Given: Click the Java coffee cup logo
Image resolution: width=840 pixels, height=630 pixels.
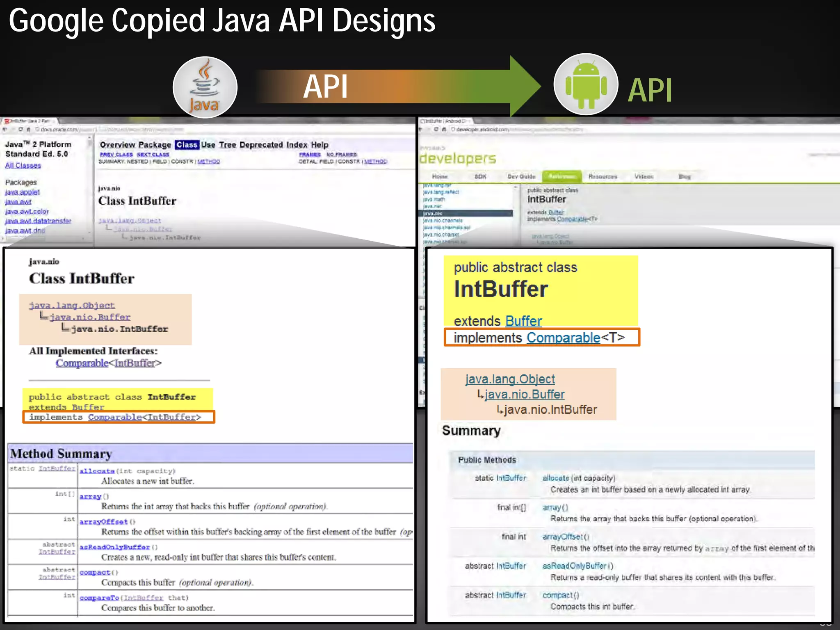Looking at the screenshot, I should pos(205,87).
